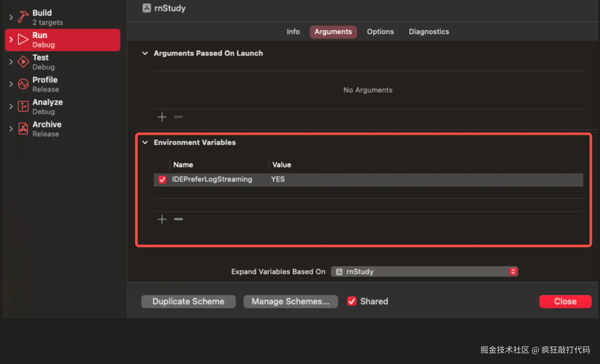
Task: Expand the Analyze action chevron
Action: (x=11, y=106)
